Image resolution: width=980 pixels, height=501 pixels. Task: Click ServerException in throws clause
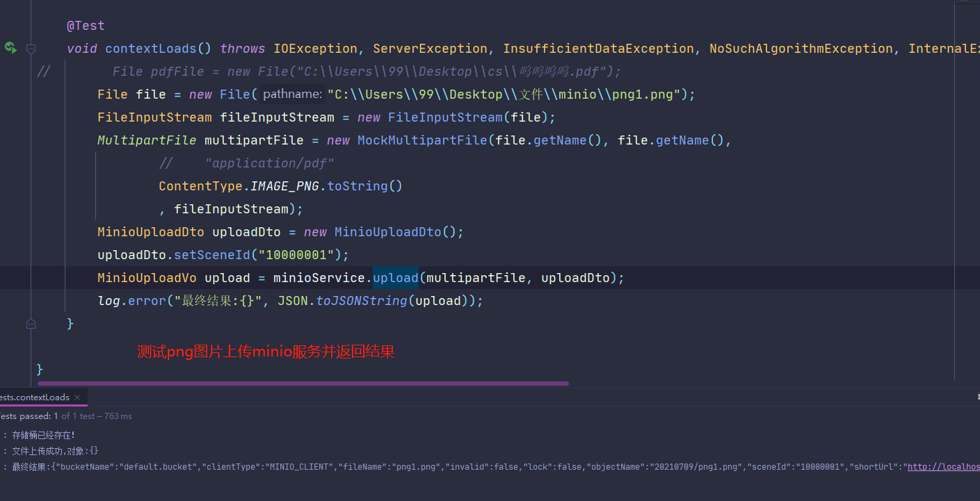431,49
